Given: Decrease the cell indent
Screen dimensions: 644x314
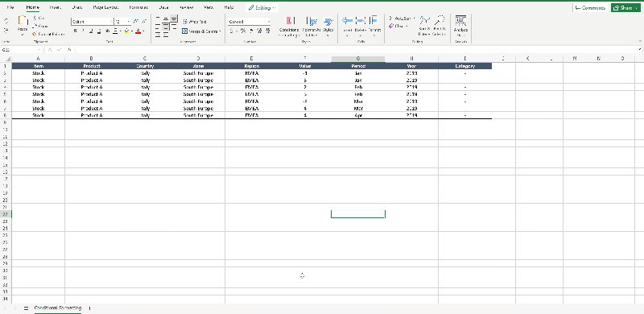Looking at the screenshot, I should click(158, 35).
